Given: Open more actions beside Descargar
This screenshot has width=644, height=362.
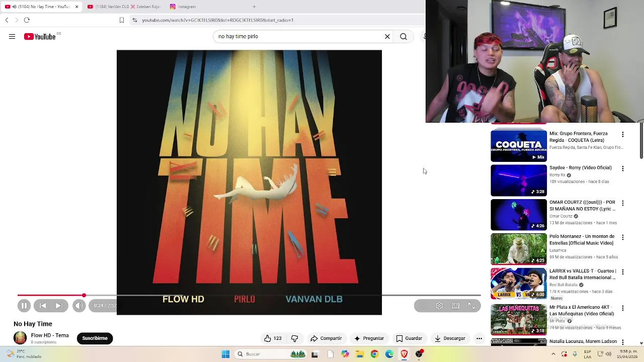Looking at the screenshot, I should coord(479,338).
